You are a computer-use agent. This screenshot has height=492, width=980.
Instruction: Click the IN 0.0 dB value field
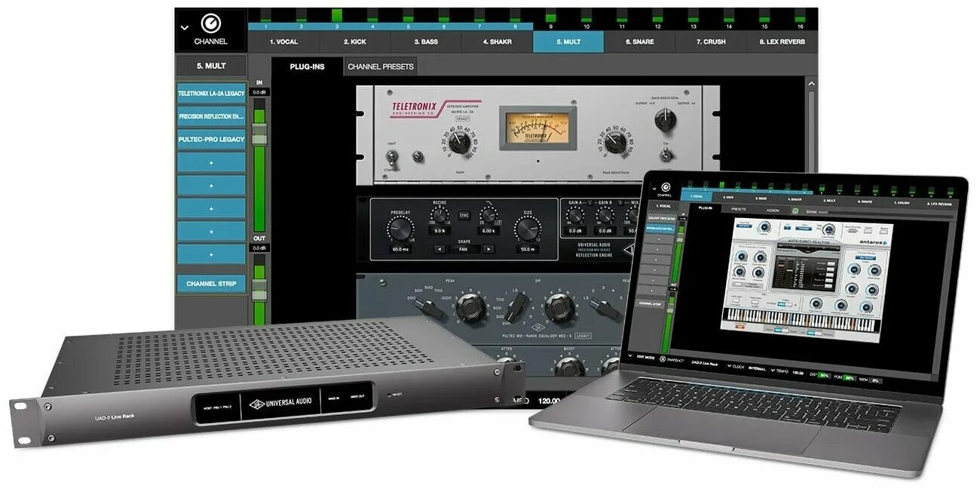click(259, 92)
